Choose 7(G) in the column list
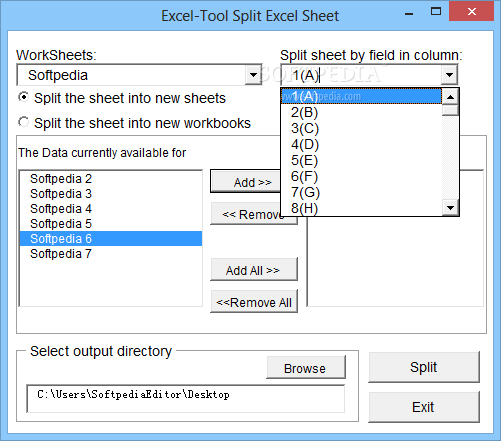 [361, 192]
